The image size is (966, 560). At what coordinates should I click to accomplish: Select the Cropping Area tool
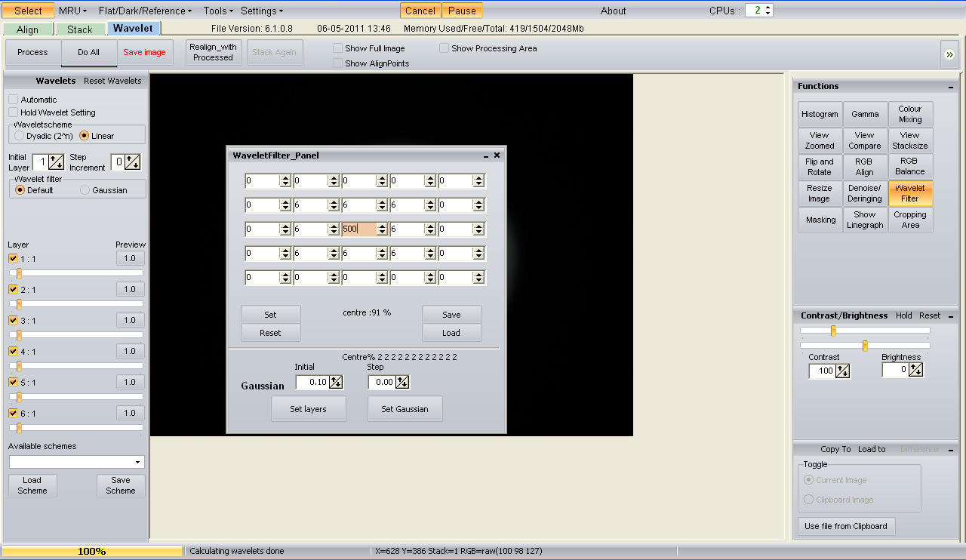pyautogui.click(x=910, y=220)
